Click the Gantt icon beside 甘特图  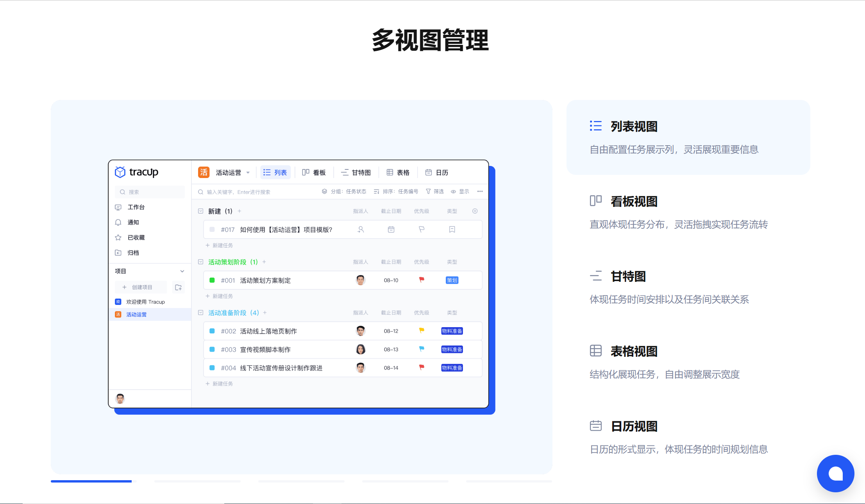(595, 276)
